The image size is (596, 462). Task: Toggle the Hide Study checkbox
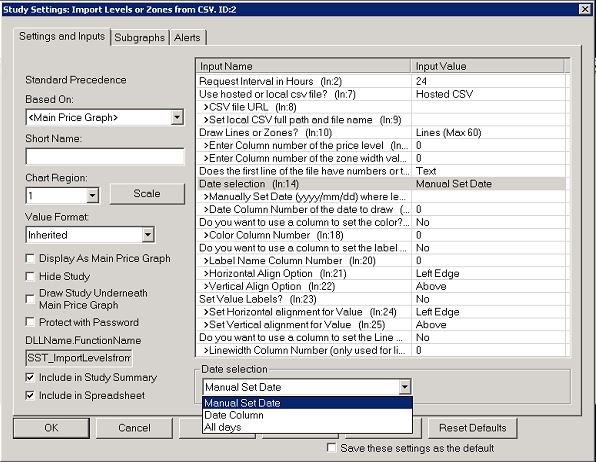pyautogui.click(x=30, y=276)
